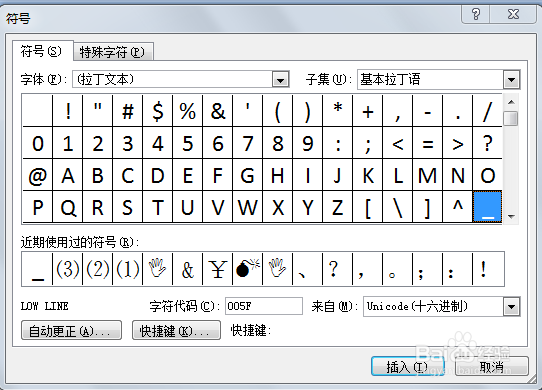Image resolution: width=542 pixels, height=390 pixels.
Task: Select the digit 0 in the grid
Action: 37,143
